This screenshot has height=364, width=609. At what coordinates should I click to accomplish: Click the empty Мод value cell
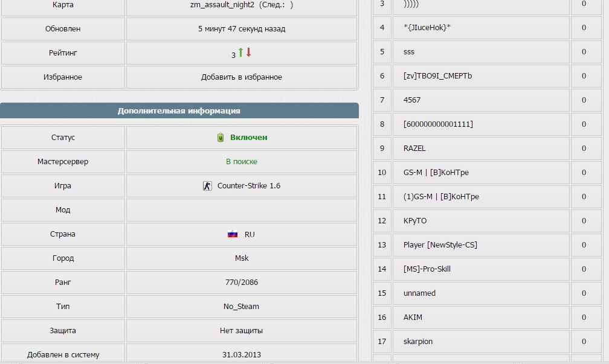point(242,210)
